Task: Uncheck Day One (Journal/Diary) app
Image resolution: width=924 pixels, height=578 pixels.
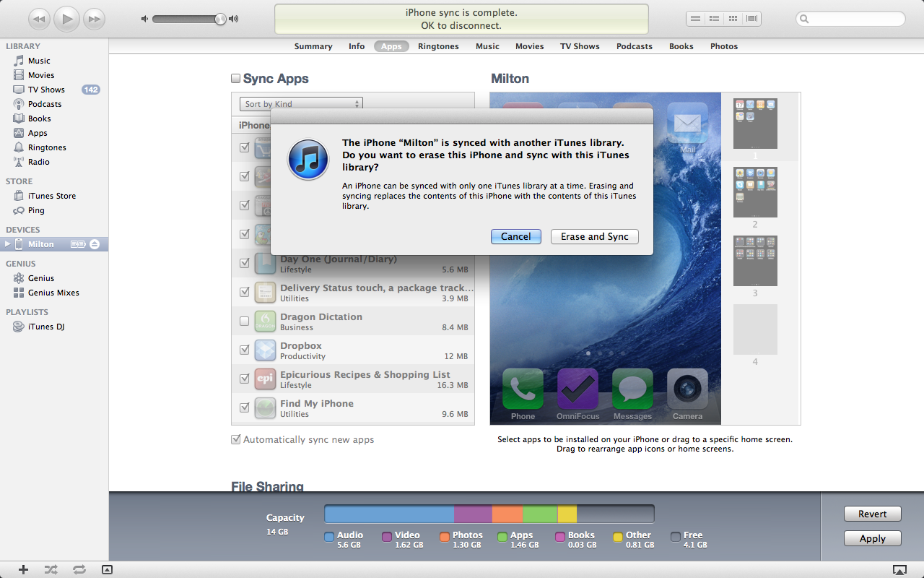Action: 245,263
